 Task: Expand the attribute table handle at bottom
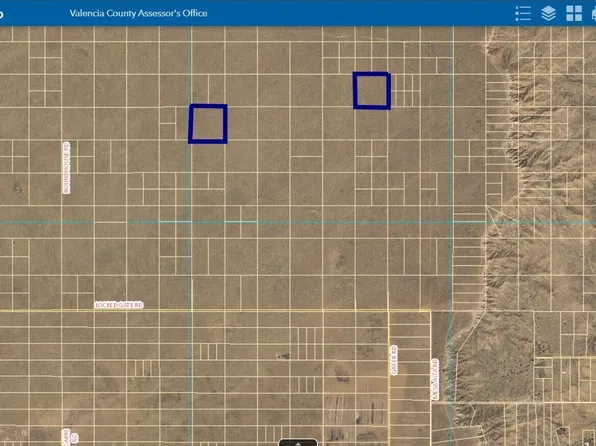tap(298, 443)
